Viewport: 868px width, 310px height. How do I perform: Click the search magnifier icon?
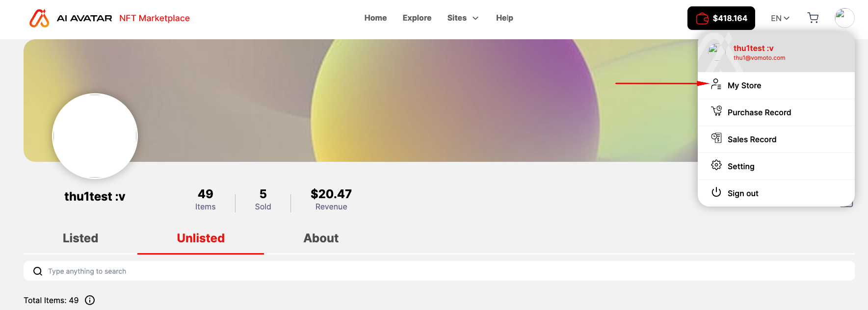(38, 271)
